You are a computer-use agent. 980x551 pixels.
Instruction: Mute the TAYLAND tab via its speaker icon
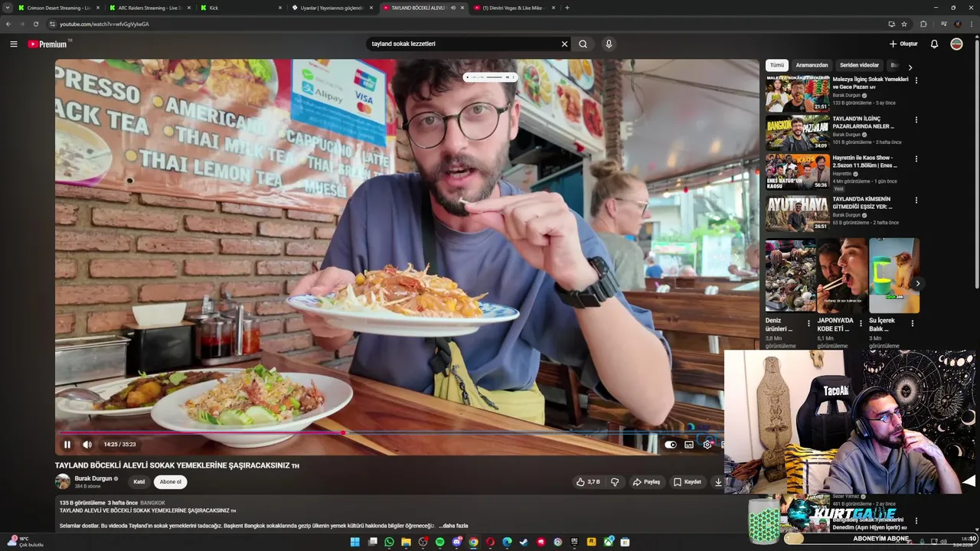[x=453, y=8]
